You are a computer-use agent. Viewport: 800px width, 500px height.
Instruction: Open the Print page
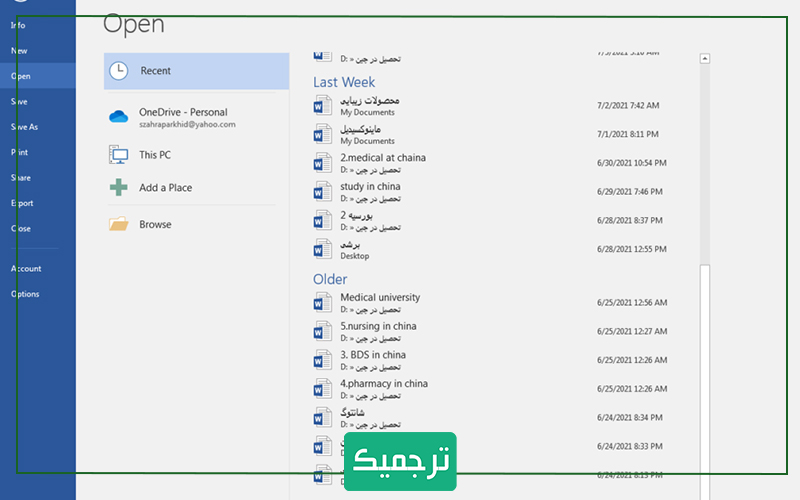(x=19, y=152)
